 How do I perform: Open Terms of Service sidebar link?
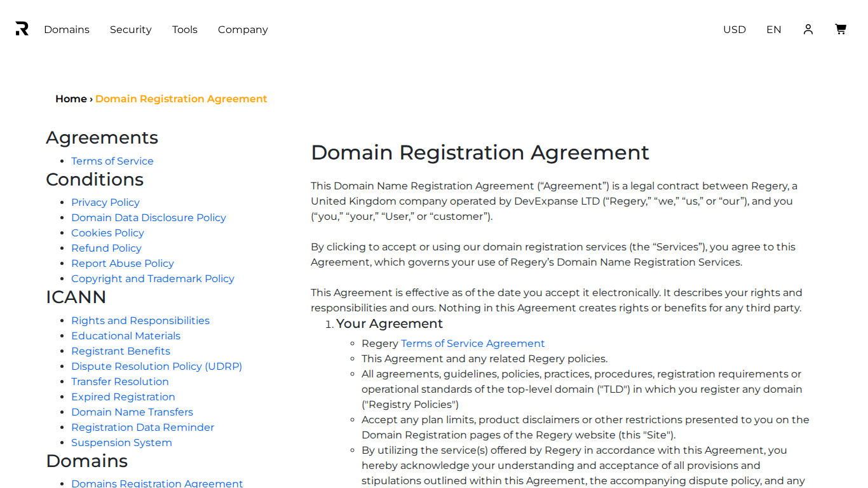tap(112, 161)
